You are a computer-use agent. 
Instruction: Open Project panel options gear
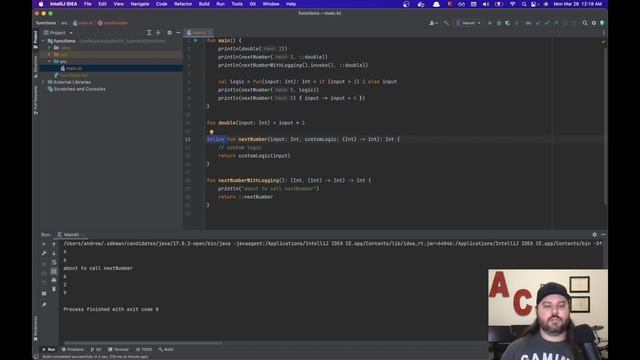click(x=169, y=33)
